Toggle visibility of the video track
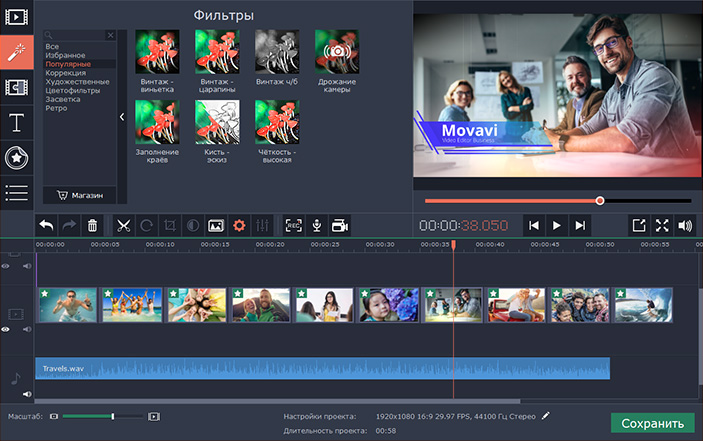The height and width of the screenshot is (441, 703). point(6,329)
